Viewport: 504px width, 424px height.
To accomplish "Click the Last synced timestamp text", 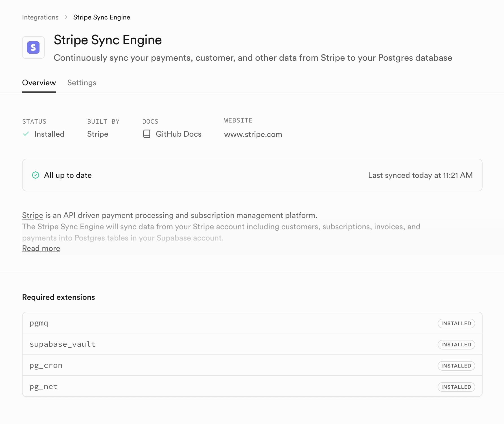I will point(420,175).
